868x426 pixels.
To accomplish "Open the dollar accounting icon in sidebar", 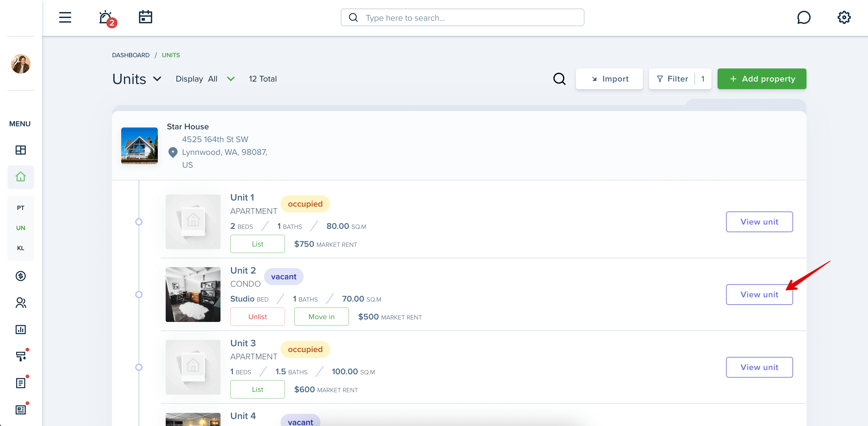I will 20,276.
